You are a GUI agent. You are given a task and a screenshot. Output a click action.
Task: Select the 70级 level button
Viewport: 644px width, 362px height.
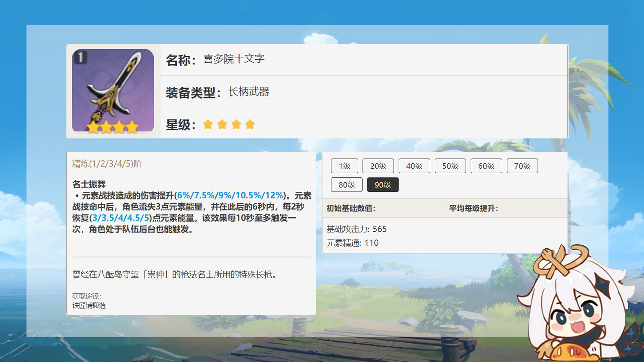pos(522,166)
